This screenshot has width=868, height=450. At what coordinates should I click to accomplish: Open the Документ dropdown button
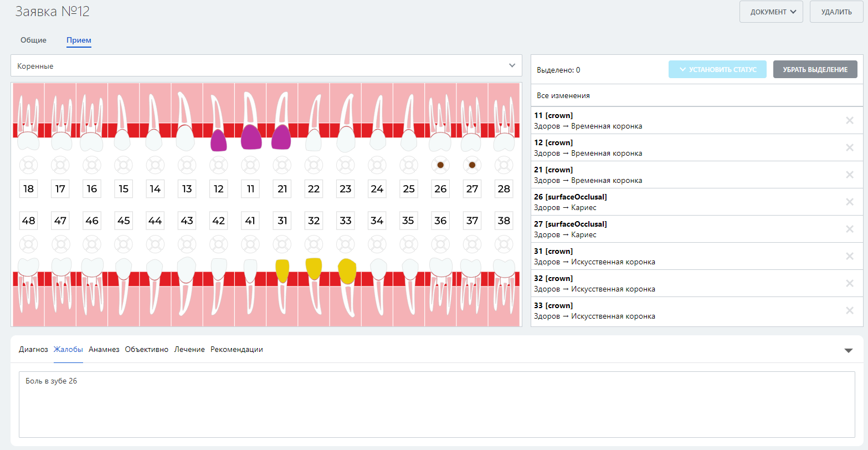771,12
